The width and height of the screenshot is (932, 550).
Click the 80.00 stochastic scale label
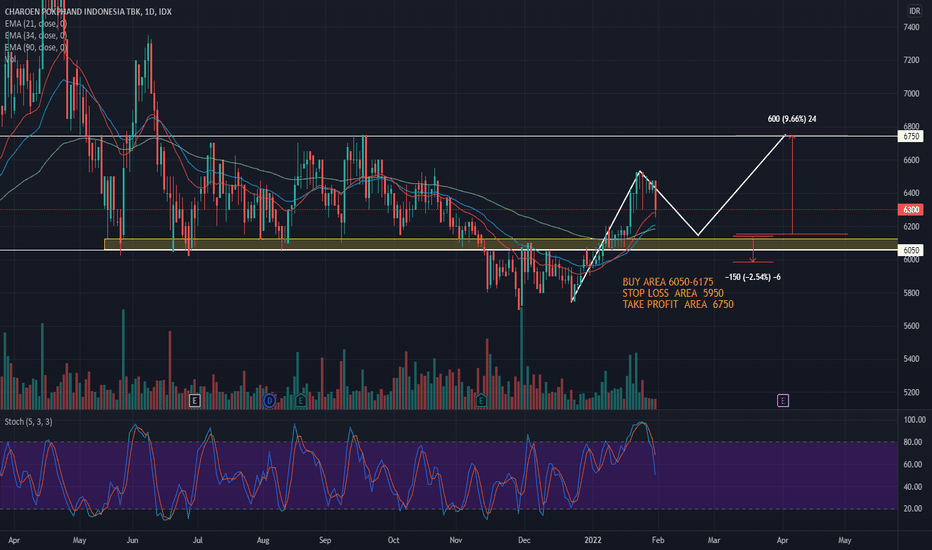pyautogui.click(x=913, y=442)
